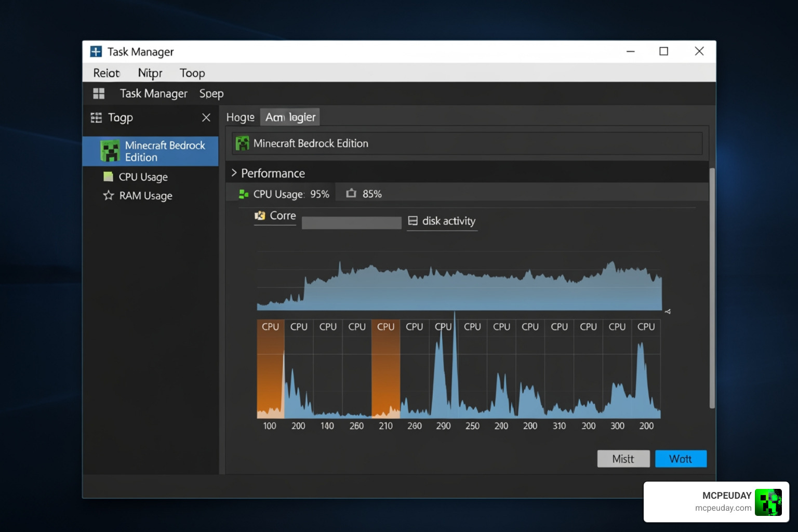Select Task Manager in the dark toolbar
The width and height of the screenshot is (798, 532).
pyautogui.click(x=153, y=94)
